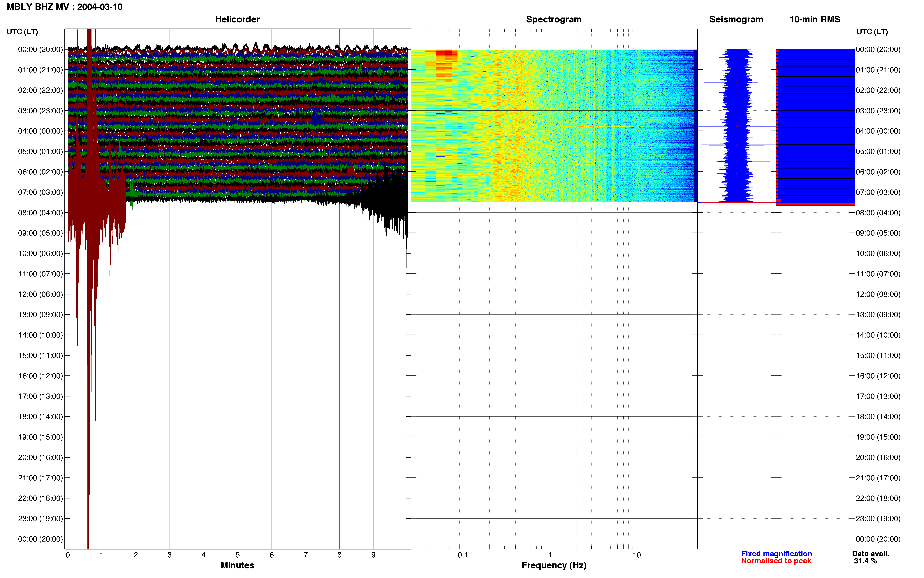
Task: Select the "Helicorder" panel title
Action: pos(237,19)
